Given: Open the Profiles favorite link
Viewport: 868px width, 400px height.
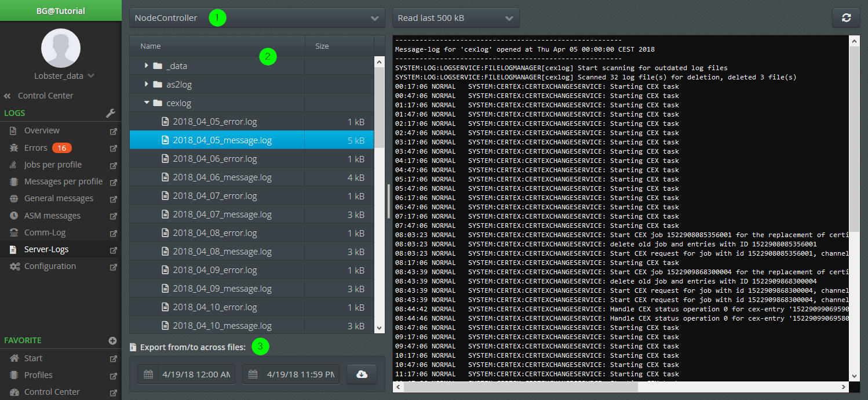Looking at the screenshot, I should coord(38,375).
